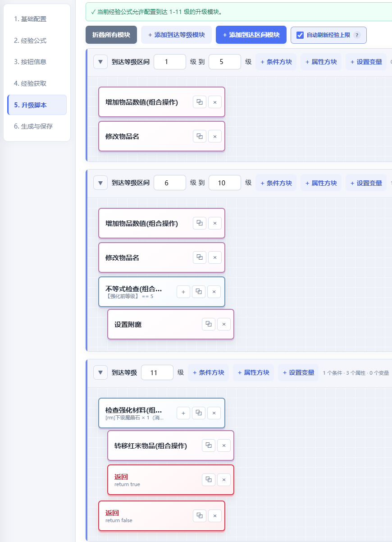392x542 pixels.
Task: Add 条件方块 to level 11 module
Action: tap(209, 372)
